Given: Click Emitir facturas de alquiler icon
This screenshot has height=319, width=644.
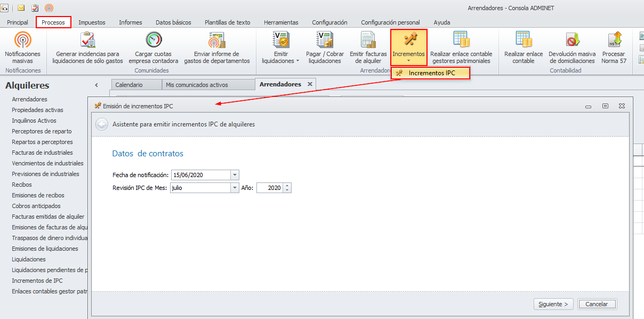Looking at the screenshot, I should tap(368, 39).
